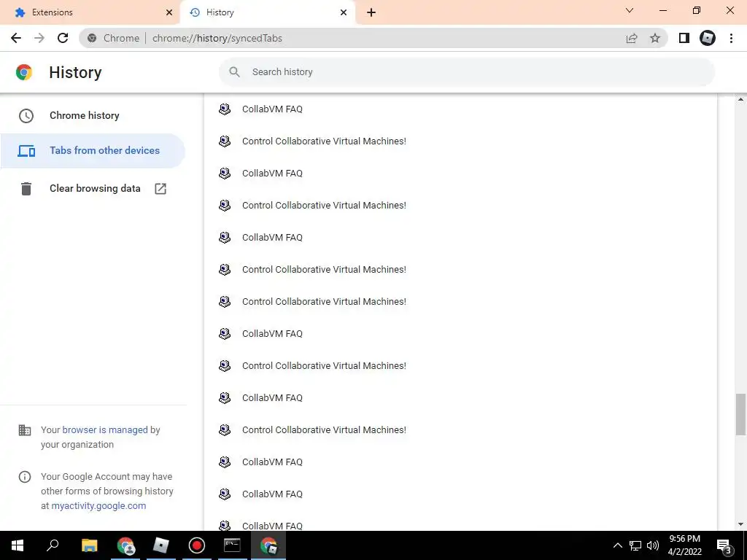Open the network status tray icon

[635, 545]
